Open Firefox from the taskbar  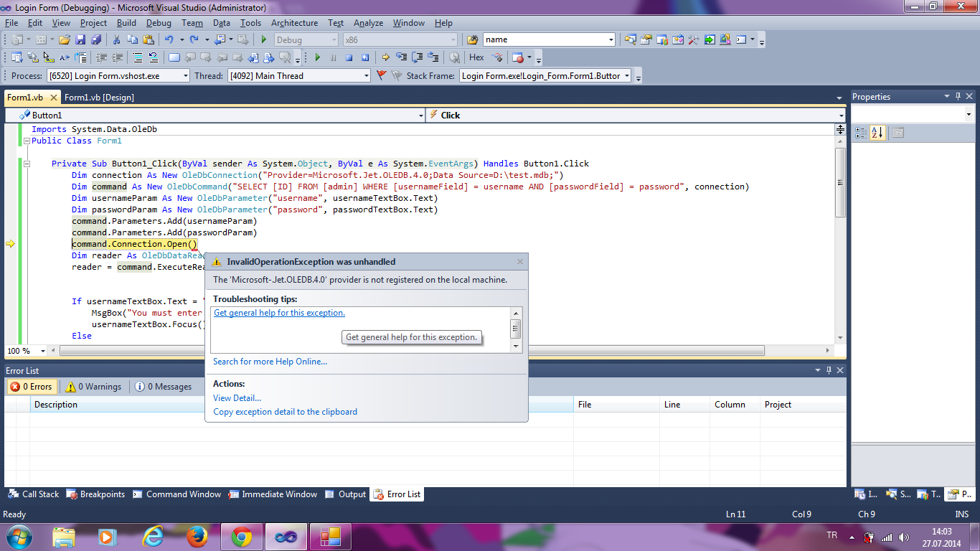click(197, 536)
